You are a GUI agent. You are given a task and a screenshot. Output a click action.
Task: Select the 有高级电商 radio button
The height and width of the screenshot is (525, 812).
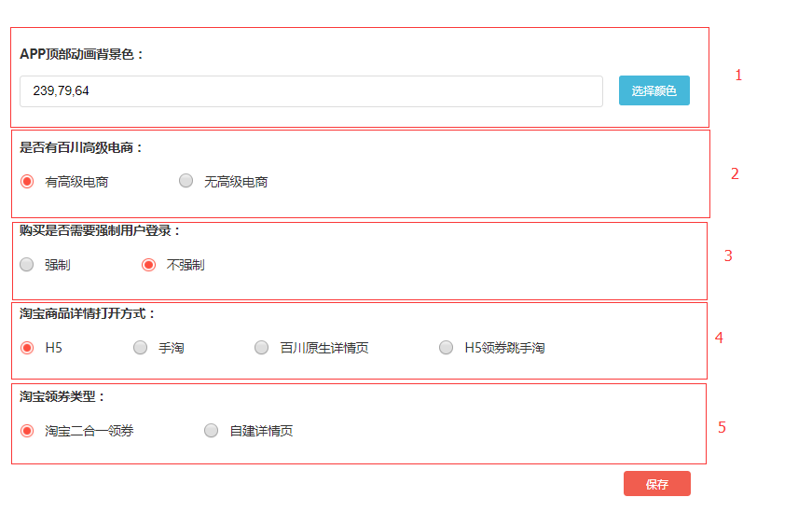(27, 181)
